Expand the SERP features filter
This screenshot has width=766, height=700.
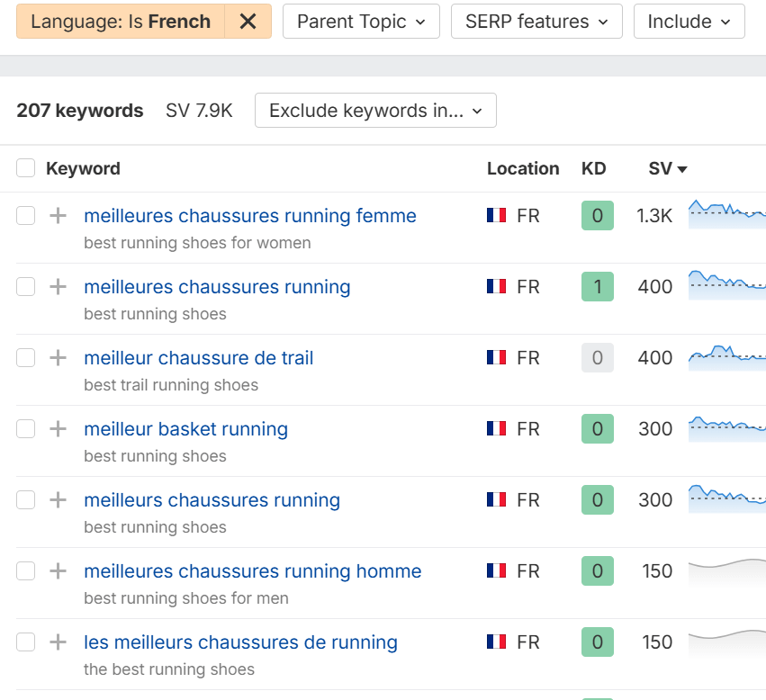click(536, 22)
